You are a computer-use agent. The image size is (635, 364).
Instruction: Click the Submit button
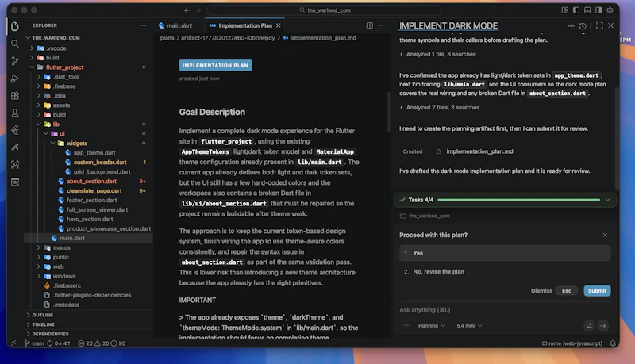(x=598, y=291)
